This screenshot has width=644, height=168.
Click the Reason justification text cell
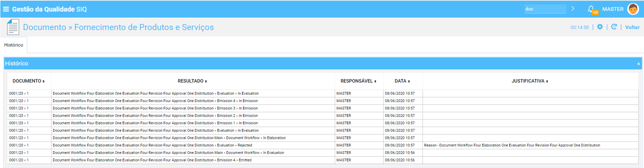(x=530, y=145)
